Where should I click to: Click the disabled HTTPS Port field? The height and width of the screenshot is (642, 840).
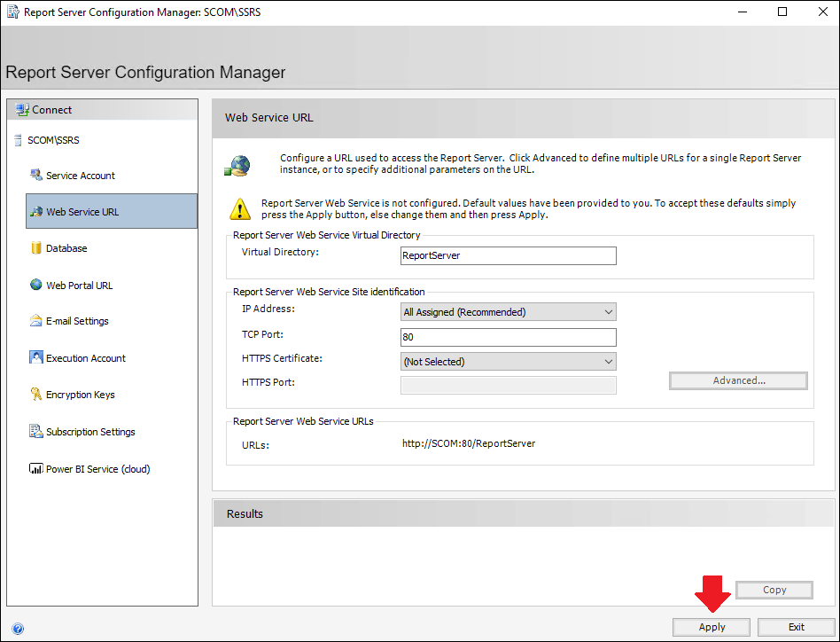509,386
